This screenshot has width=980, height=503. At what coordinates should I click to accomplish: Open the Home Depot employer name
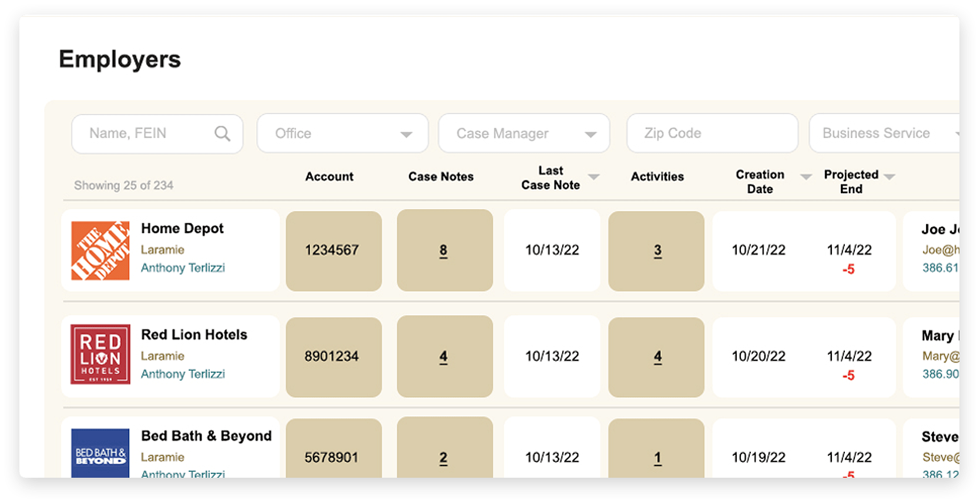182,229
